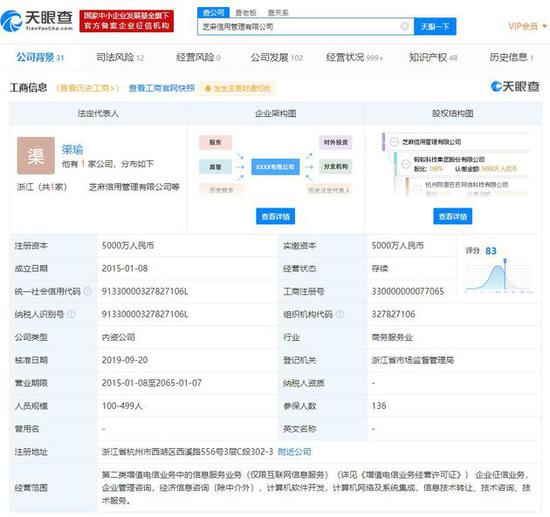Click the red 官方备案企业征信机构 banner
The height and width of the screenshot is (517, 550).
click(127, 21)
